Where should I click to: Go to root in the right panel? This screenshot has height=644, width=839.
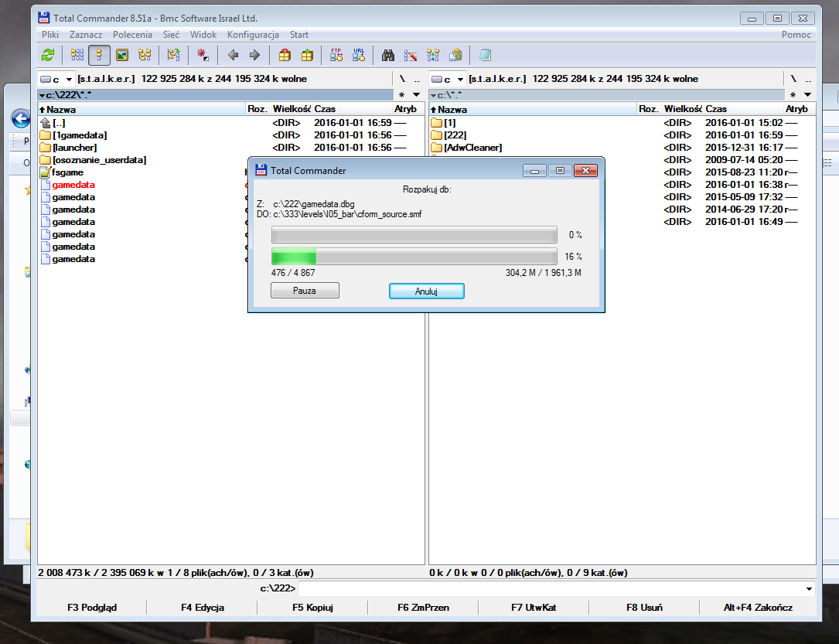click(x=793, y=79)
